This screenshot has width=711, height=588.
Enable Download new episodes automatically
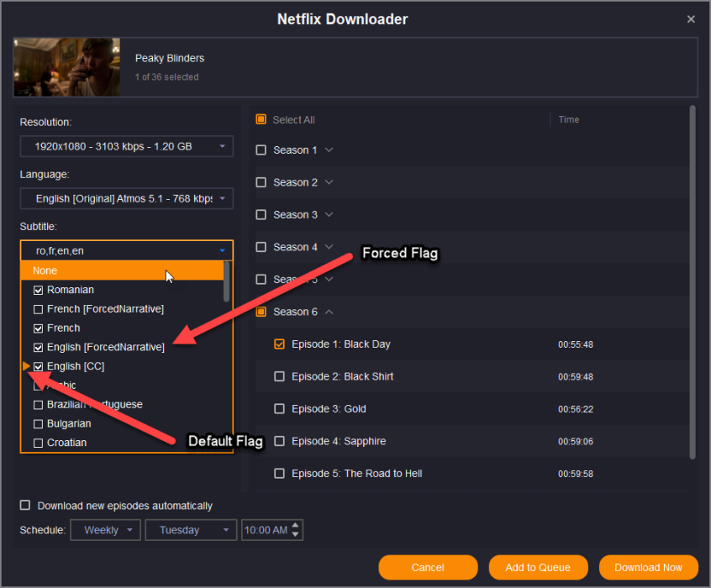point(25,506)
